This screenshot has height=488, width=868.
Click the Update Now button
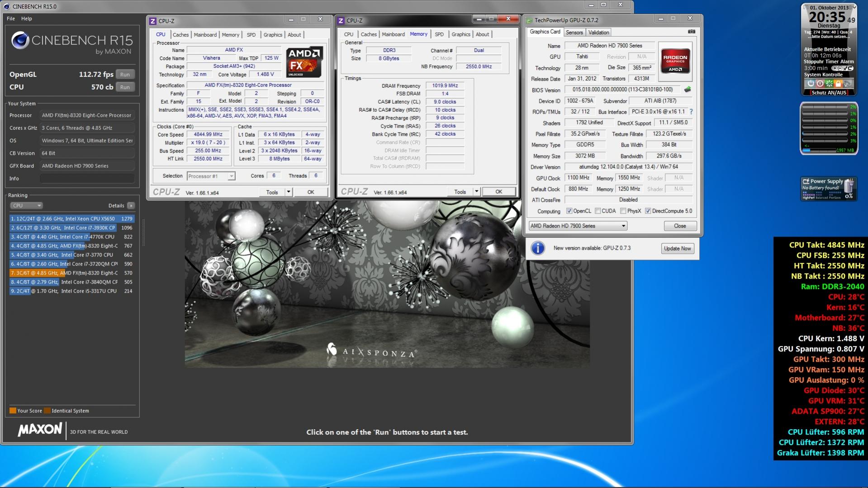click(677, 248)
